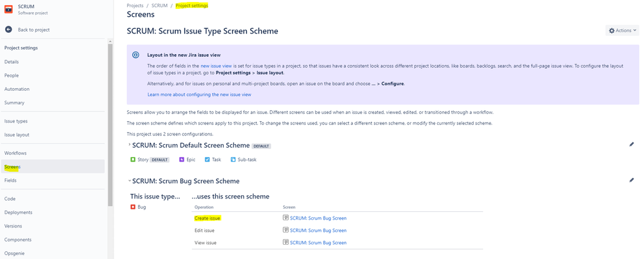
Task: Expand the Scrum Default Screen Scheme section
Action: coord(130,144)
